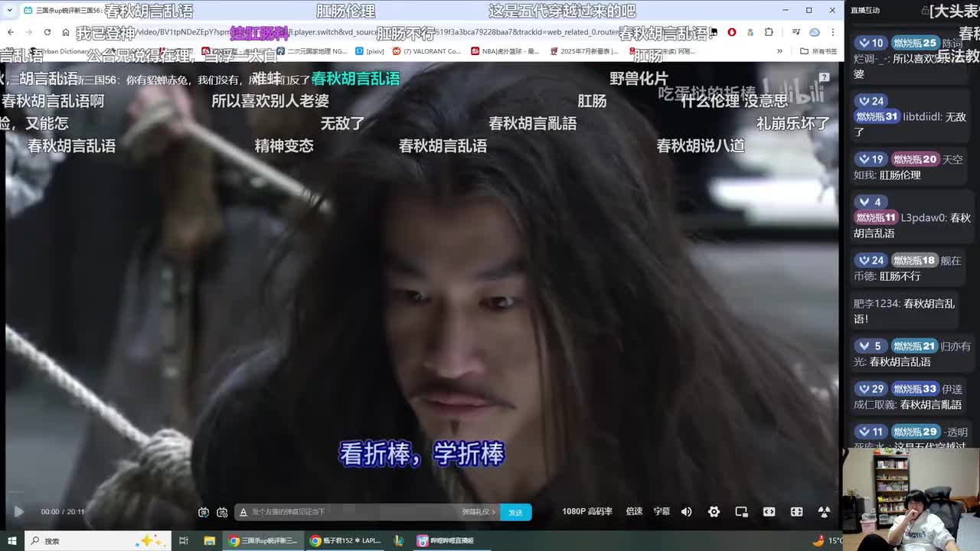Toggle danmaku display on the player
Viewport: 980px width, 551px height.
coord(204,512)
